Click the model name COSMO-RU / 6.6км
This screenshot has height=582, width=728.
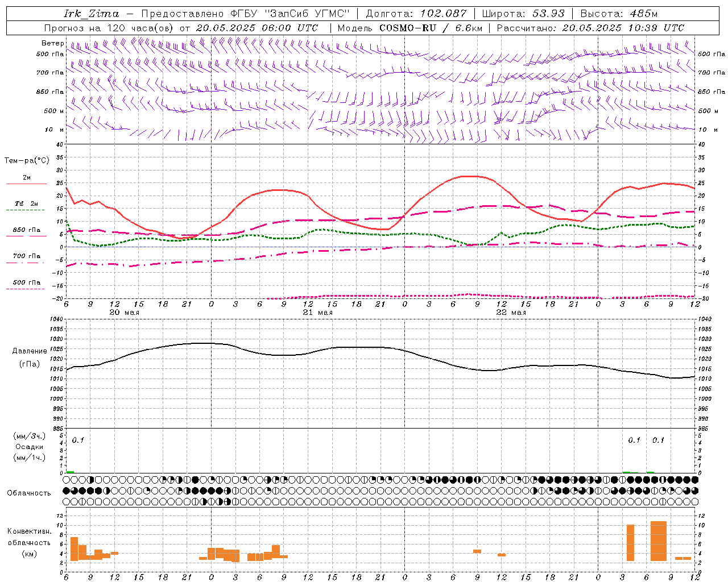pos(430,28)
